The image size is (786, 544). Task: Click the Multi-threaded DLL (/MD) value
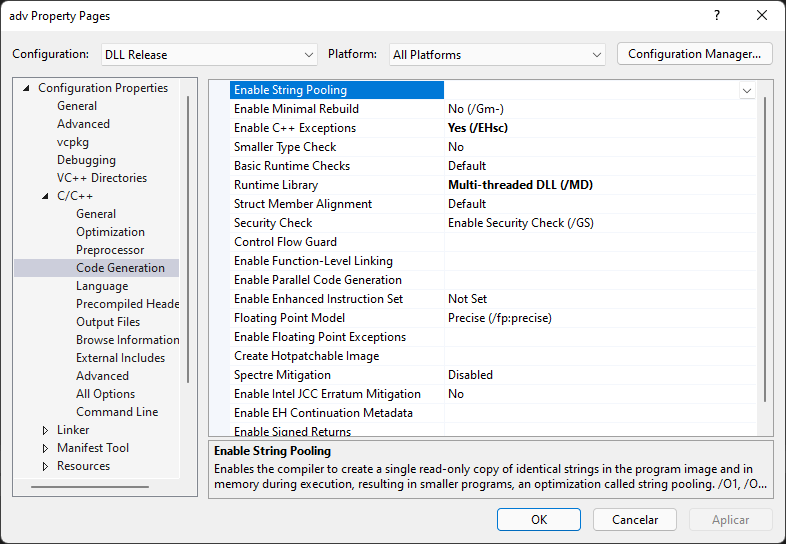pos(520,185)
